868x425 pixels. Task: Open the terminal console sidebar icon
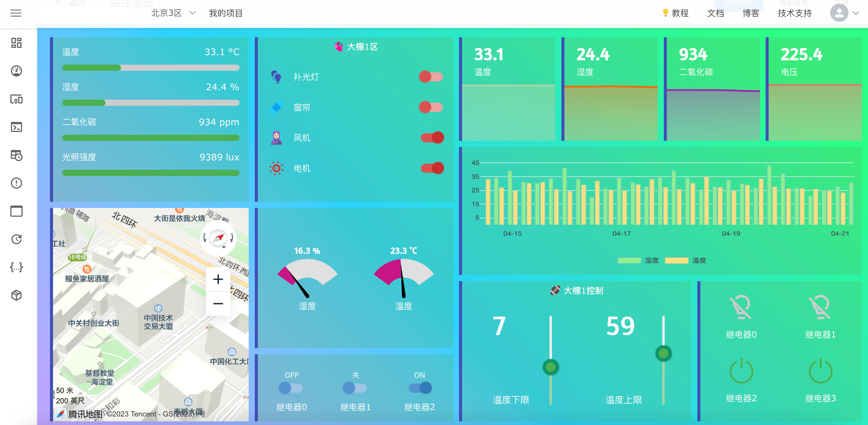coord(16,127)
